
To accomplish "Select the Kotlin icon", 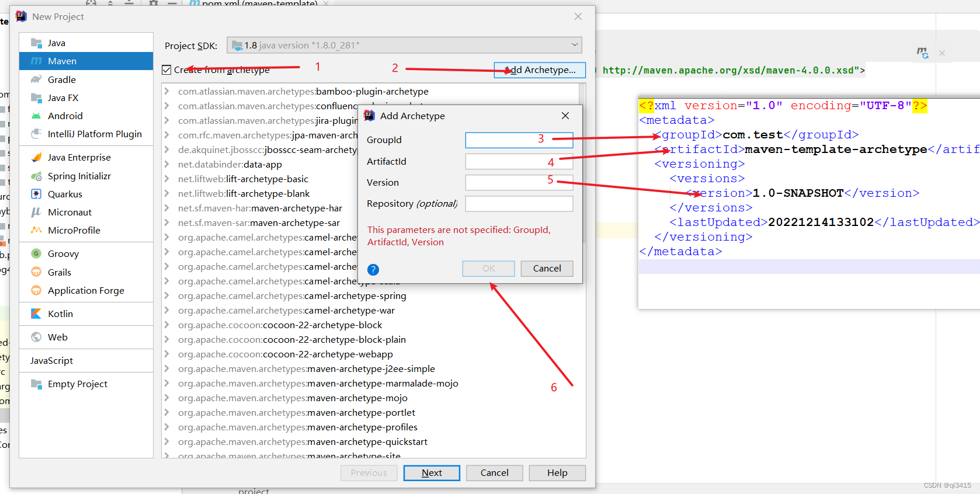I will pos(36,314).
